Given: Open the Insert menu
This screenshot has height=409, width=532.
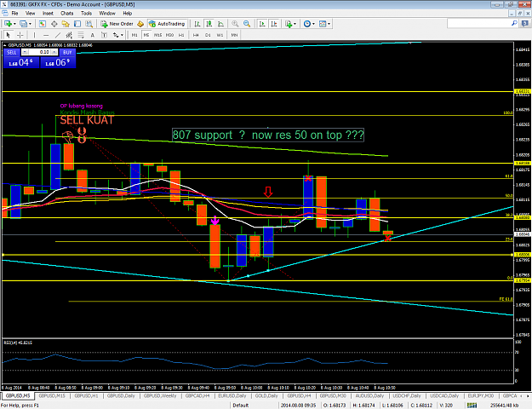Looking at the screenshot, I should click(48, 14).
